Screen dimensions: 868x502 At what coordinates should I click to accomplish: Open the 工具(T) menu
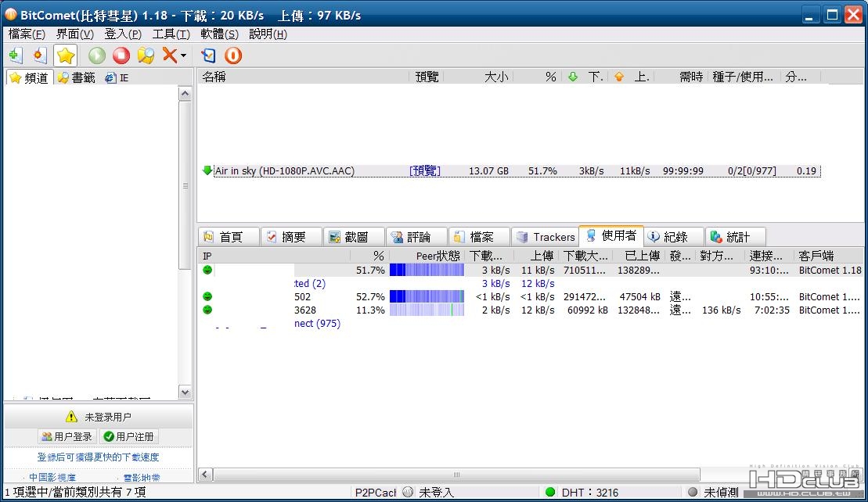tap(171, 34)
